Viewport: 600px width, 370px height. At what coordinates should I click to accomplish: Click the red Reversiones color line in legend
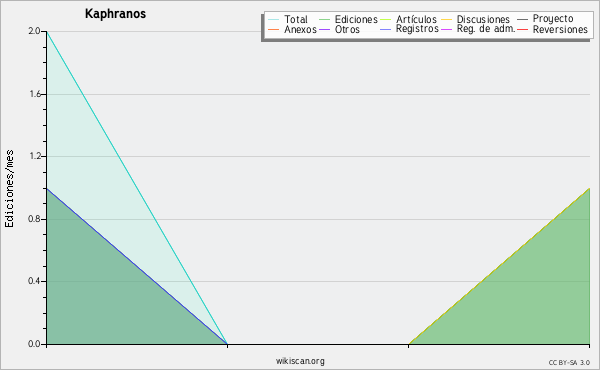522,29
